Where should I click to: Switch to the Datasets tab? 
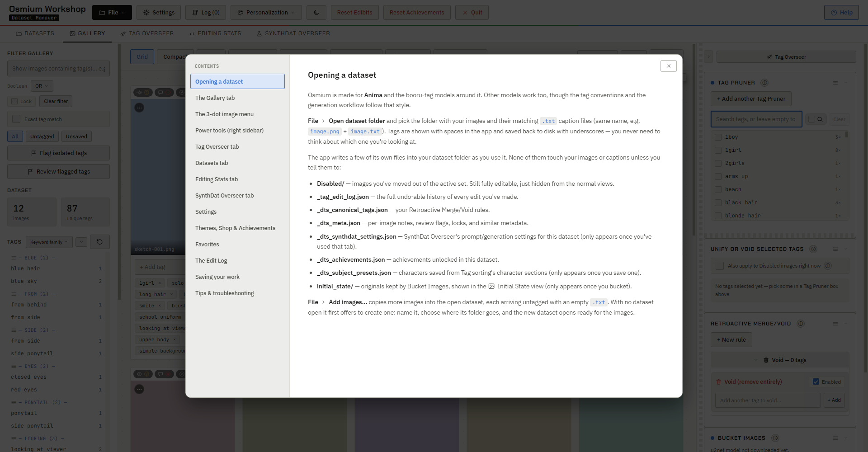click(x=35, y=33)
